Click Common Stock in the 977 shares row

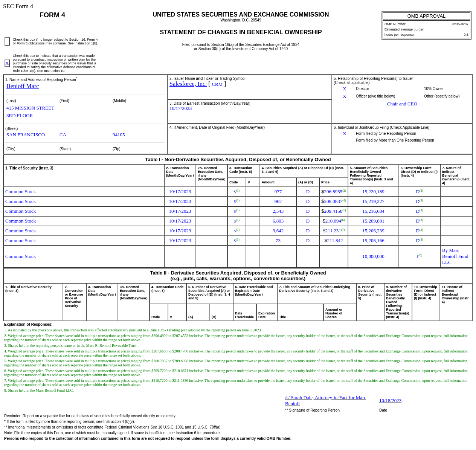click(x=21, y=192)
